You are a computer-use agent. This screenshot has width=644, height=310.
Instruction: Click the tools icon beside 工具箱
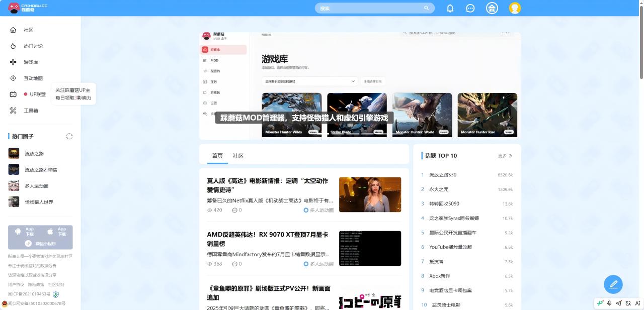pos(13,111)
